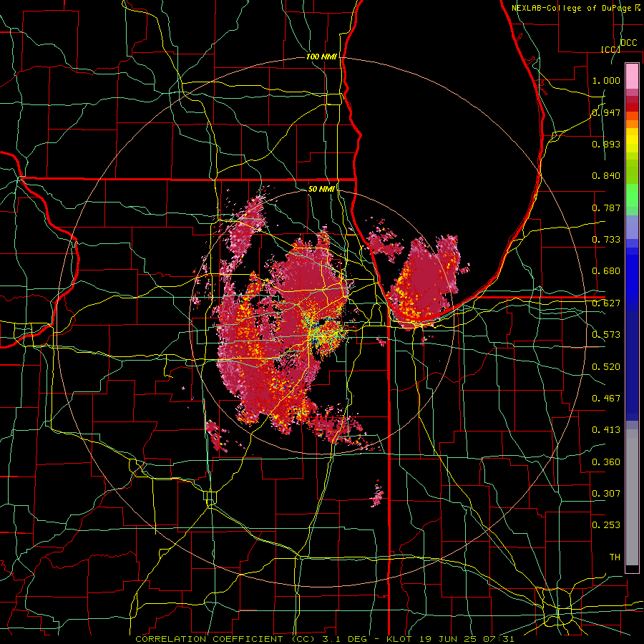Select the 0.520 scale value
The height and width of the screenshot is (644, 644).
click(x=606, y=367)
